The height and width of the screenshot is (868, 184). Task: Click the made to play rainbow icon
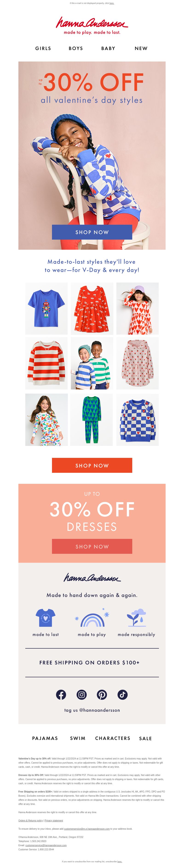tap(92, 617)
